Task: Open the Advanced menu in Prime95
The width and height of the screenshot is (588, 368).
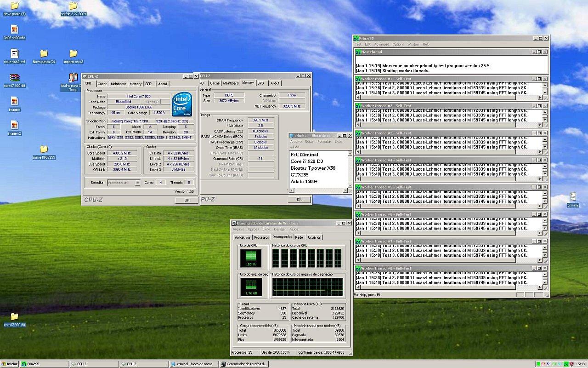Action: click(x=381, y=44)
